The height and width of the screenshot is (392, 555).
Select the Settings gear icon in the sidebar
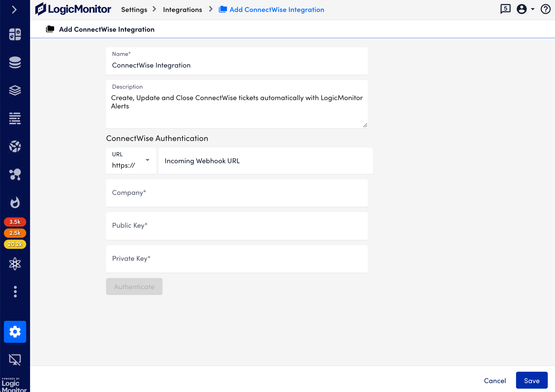pos(15,332)
